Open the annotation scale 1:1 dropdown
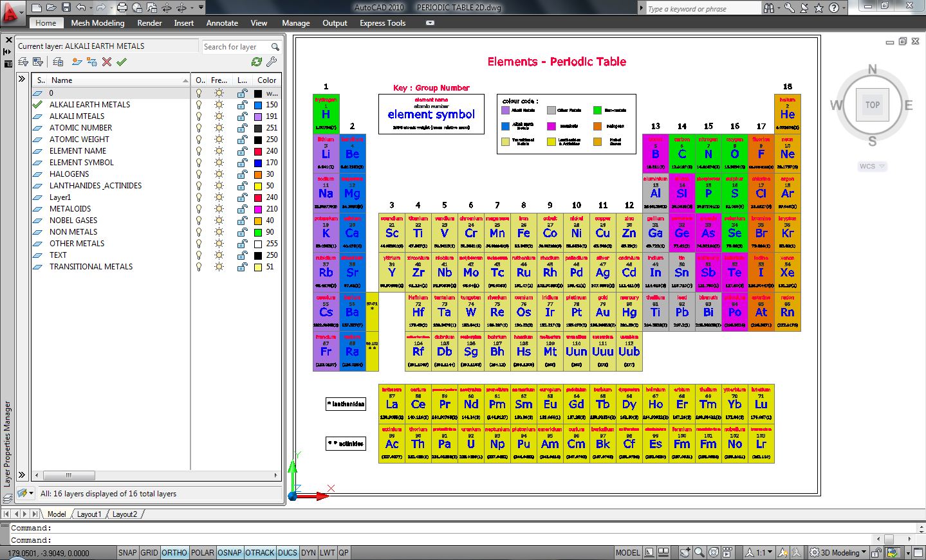 coord(759,552)
